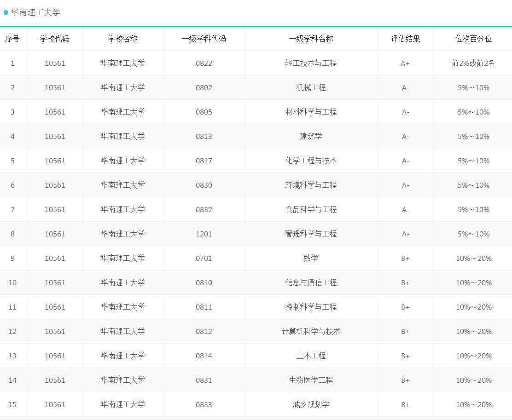Image resolution: width=512 pixels, height=420 pixels.
Task: Click the 土木工程 discipline cell
Action: pyautogui.click(x=311, y=356)
